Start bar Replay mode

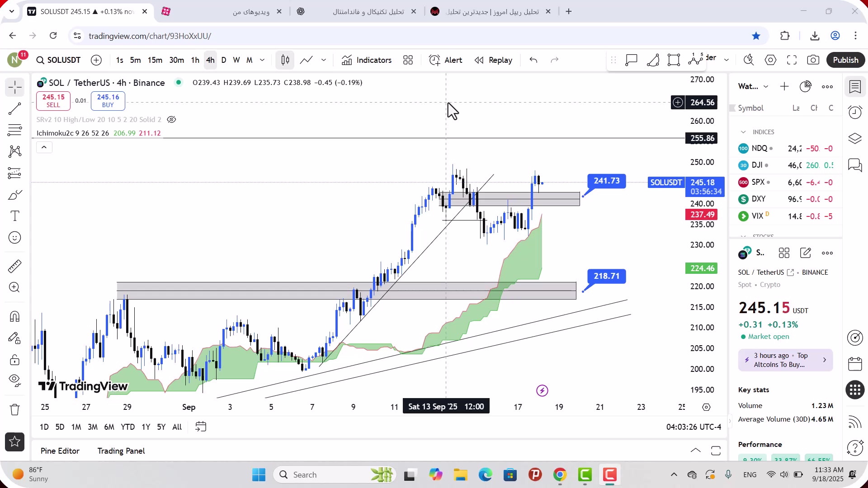(494, 60)
